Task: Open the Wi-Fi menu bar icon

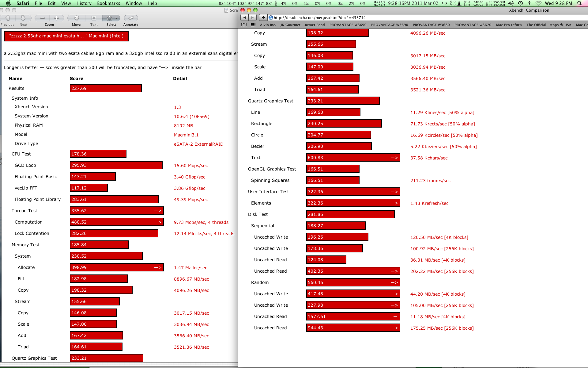Action: click(x=538, y=3)
